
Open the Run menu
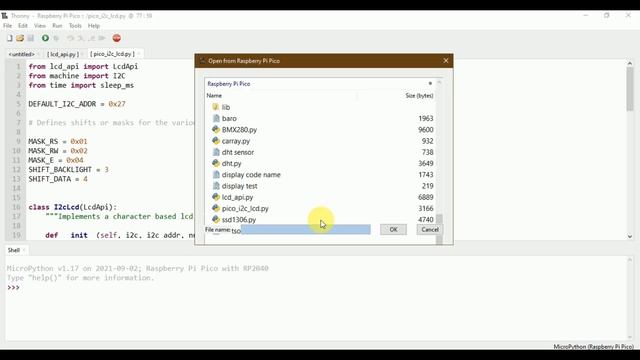click(57, 26)
